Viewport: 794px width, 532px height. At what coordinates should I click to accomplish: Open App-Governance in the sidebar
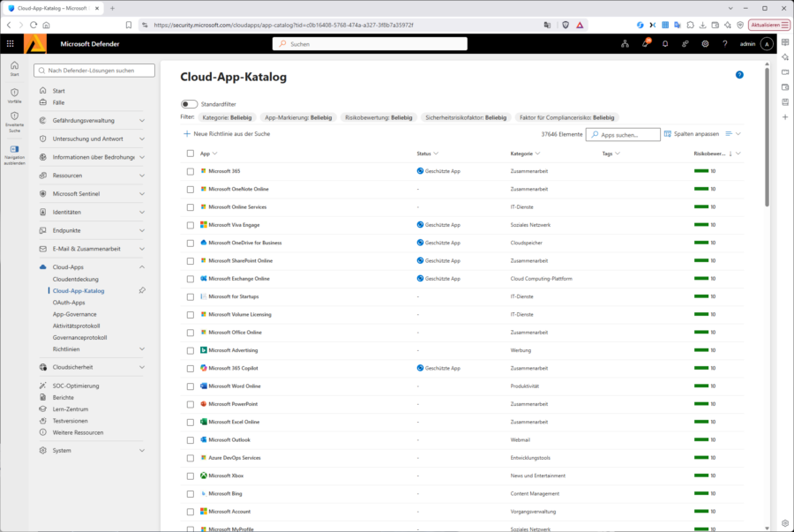point(74,314)
